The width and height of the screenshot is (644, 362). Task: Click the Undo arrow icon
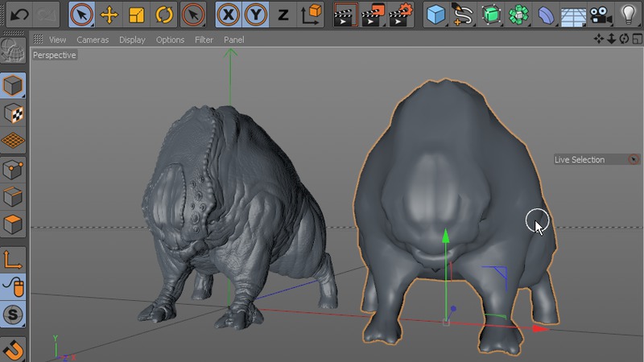(19, 14)
